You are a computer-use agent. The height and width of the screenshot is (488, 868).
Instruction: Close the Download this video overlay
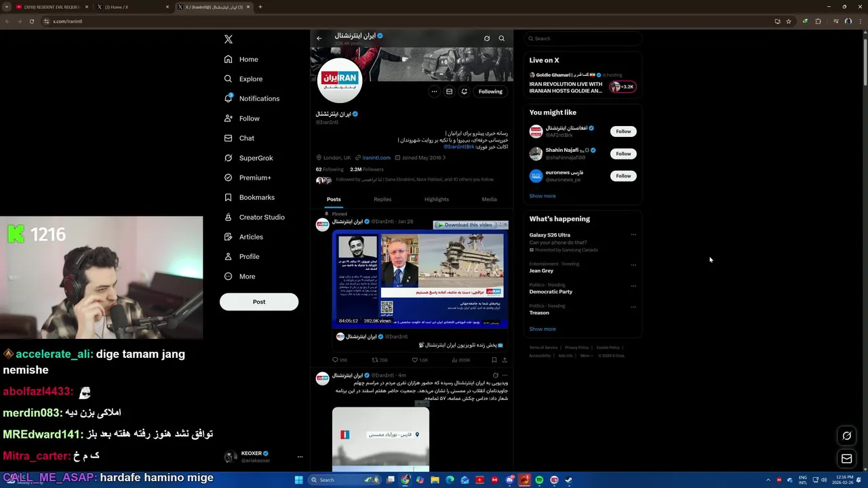(x=505, y=224)
